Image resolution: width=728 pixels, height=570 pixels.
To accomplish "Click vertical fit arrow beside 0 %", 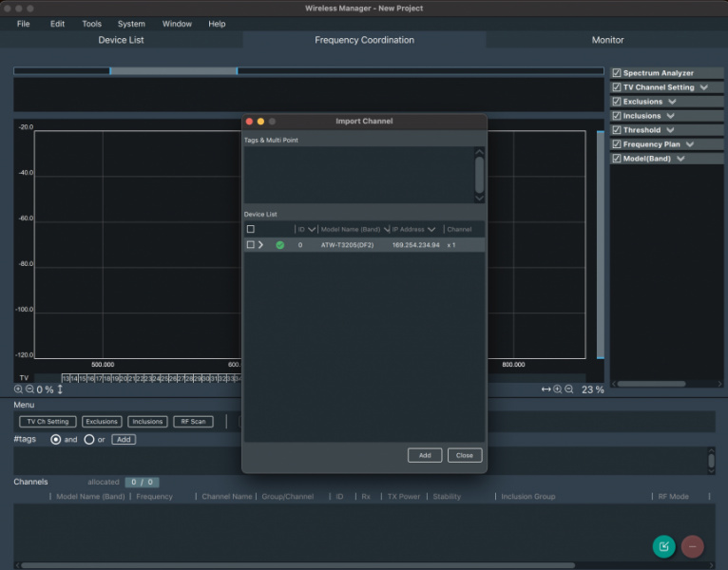I will (x=60, y=389).
